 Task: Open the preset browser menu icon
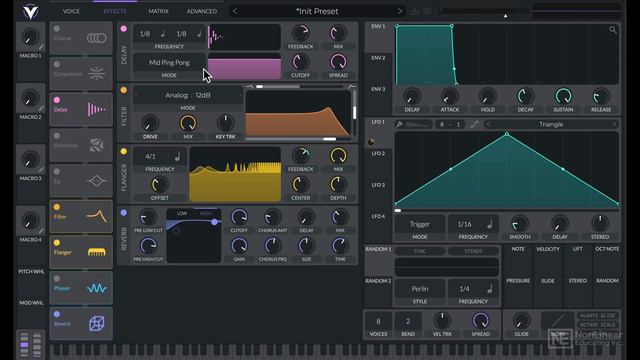(427, 11)
